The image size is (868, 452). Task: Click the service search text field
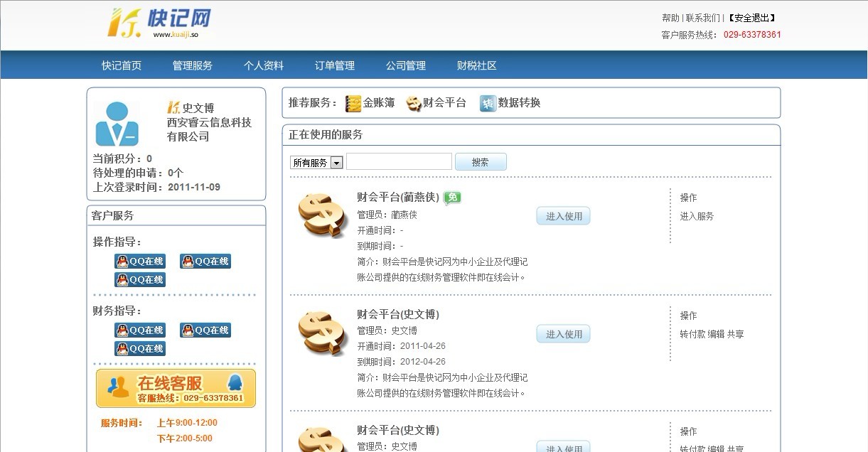pos(399,161)
